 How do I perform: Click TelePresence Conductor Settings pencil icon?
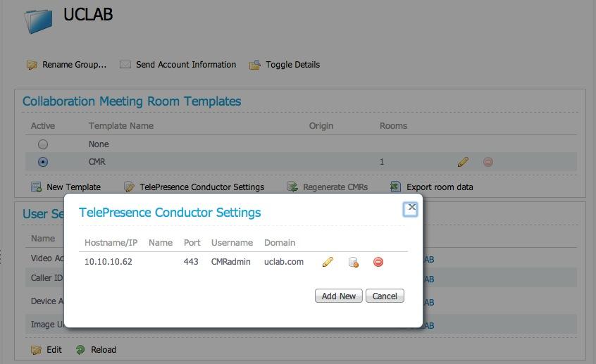tap(129, 187)
